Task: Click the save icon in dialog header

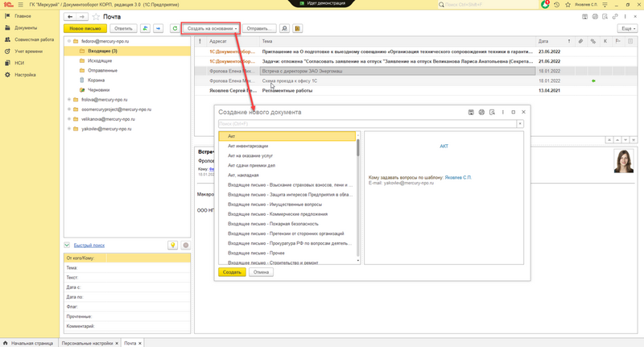Action: tap(470, 112)
